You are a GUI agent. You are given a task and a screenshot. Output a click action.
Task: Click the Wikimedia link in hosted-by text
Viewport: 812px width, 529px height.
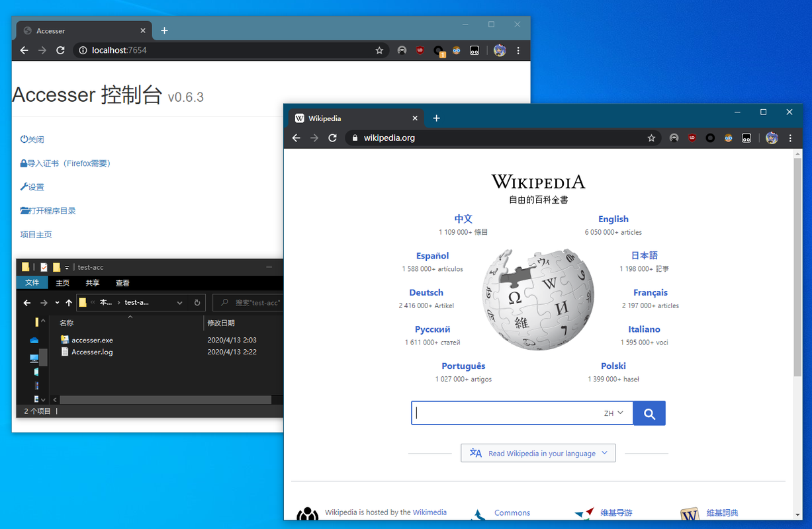coord(429,512)
